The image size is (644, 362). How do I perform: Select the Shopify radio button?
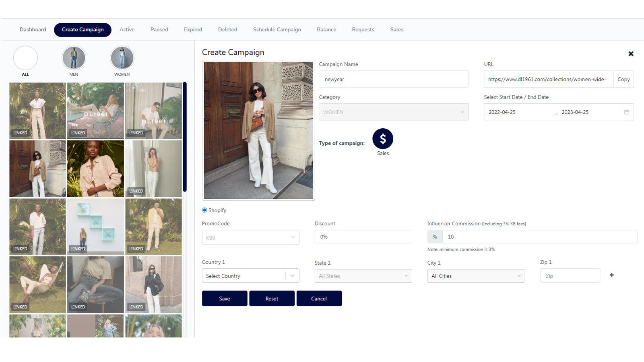pos(204,210)
